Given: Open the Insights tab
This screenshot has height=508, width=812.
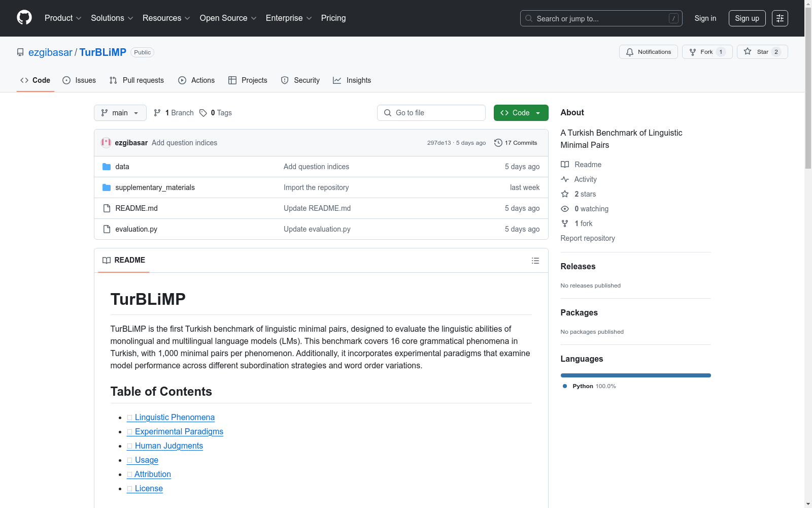Looking at the screenshot, I should (x=352, y=80).
